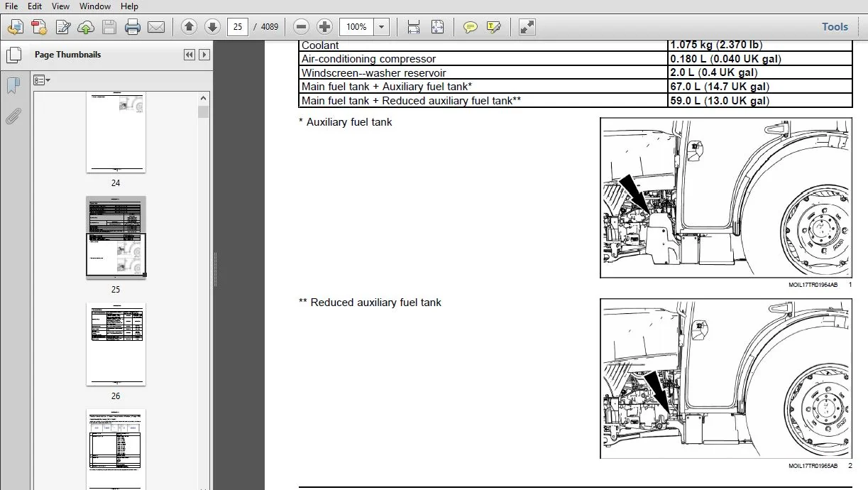Open the thumbnails options dropdown menu
This screenshot has height=490, width=868.
(42, 80)
